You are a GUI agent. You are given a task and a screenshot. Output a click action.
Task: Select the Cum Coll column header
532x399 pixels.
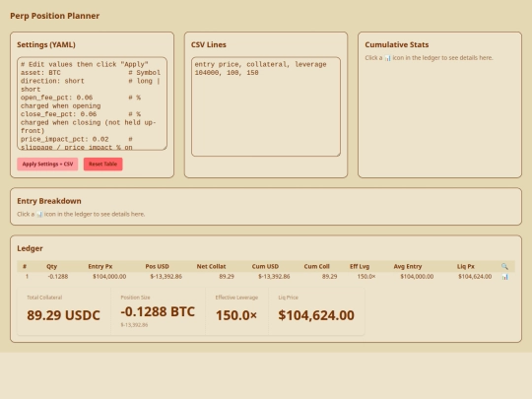[316, 266]
